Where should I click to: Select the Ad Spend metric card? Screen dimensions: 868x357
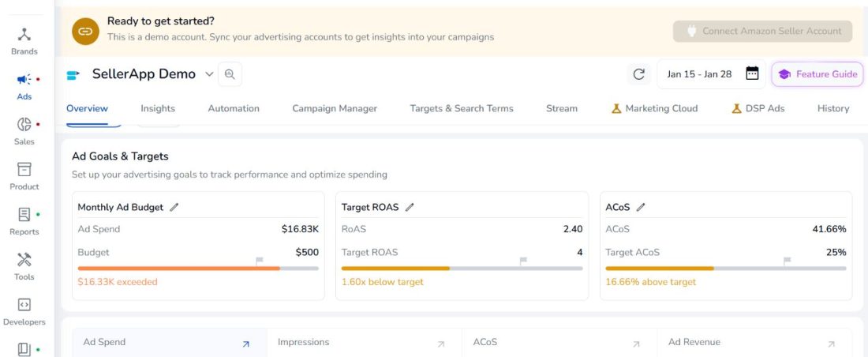coord(170,343)
